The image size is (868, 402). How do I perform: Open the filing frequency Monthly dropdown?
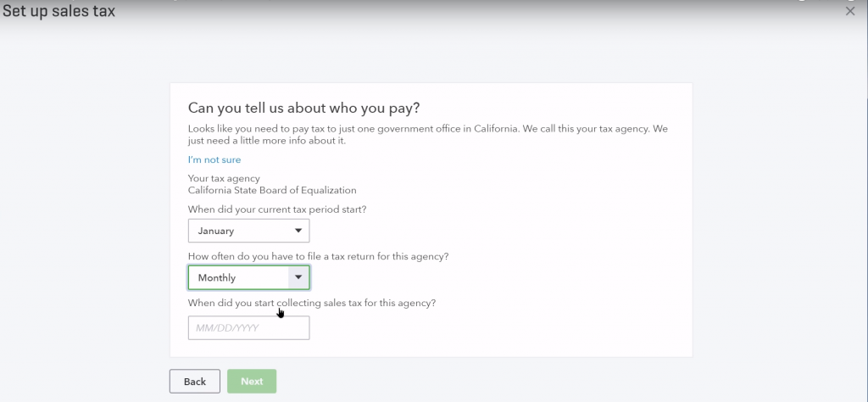(248, 277)
